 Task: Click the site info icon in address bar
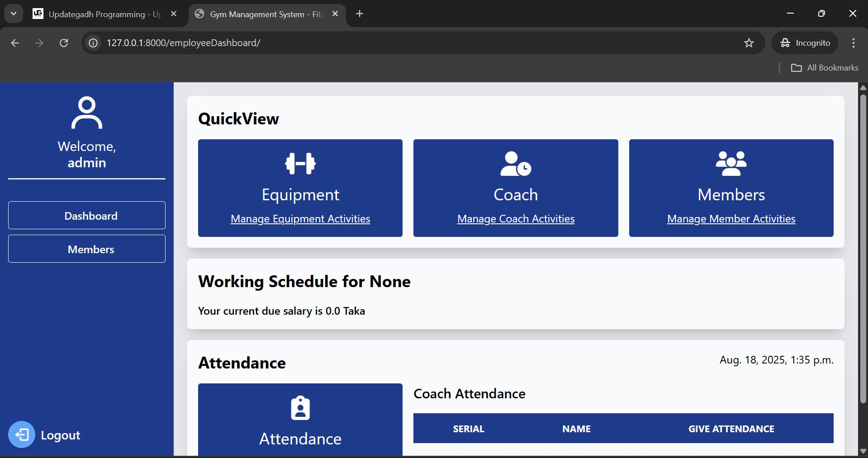[92, 42]
